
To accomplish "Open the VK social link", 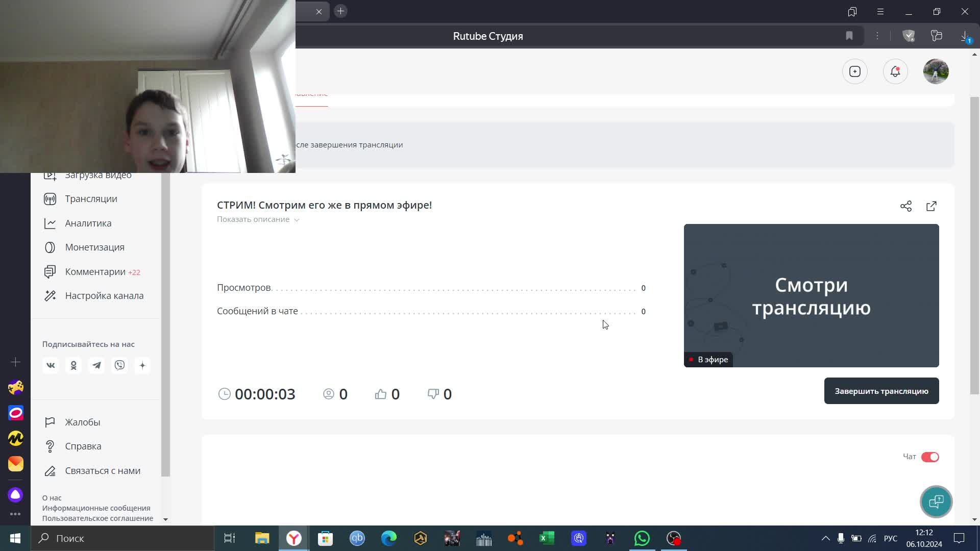I will point(51,365).
